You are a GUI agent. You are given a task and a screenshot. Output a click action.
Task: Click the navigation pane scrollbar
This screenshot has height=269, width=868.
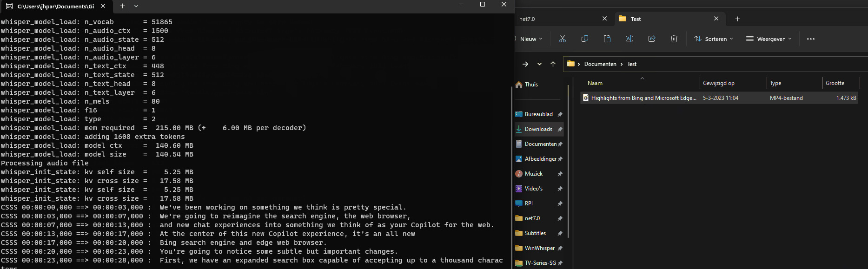[x=568, y=162]
